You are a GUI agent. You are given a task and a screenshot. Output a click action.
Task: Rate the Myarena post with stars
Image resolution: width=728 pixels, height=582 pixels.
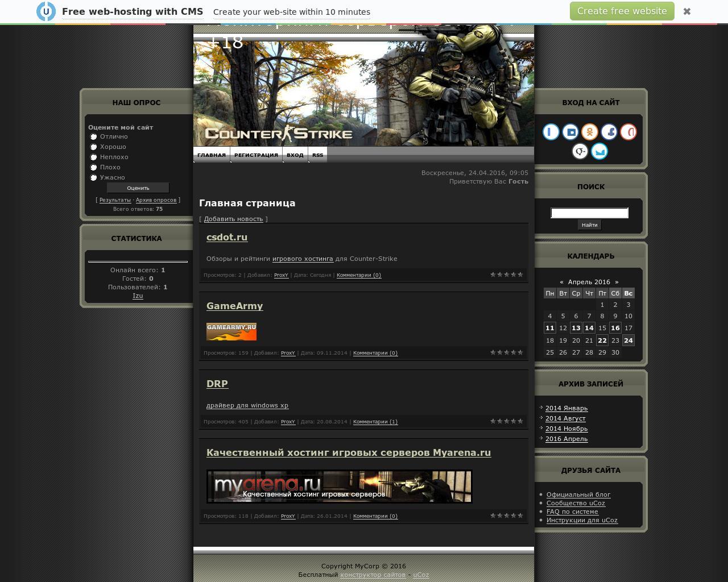pos(507,516)
